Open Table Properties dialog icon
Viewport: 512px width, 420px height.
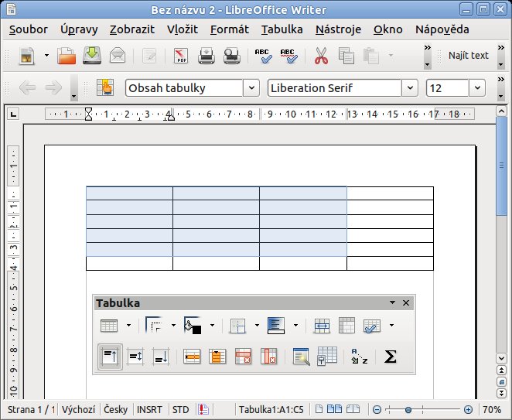click(x=326, y=357)
